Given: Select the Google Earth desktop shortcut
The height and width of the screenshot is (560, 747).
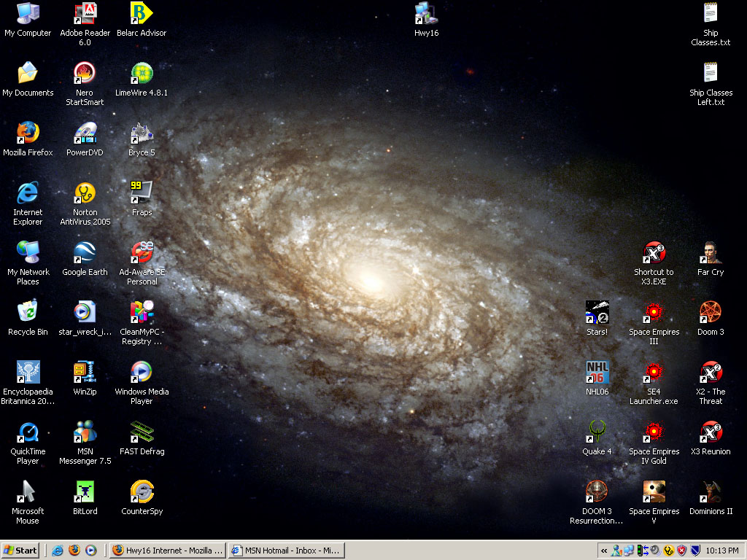Looking at the screenshot, I should [x=85, y=254].
